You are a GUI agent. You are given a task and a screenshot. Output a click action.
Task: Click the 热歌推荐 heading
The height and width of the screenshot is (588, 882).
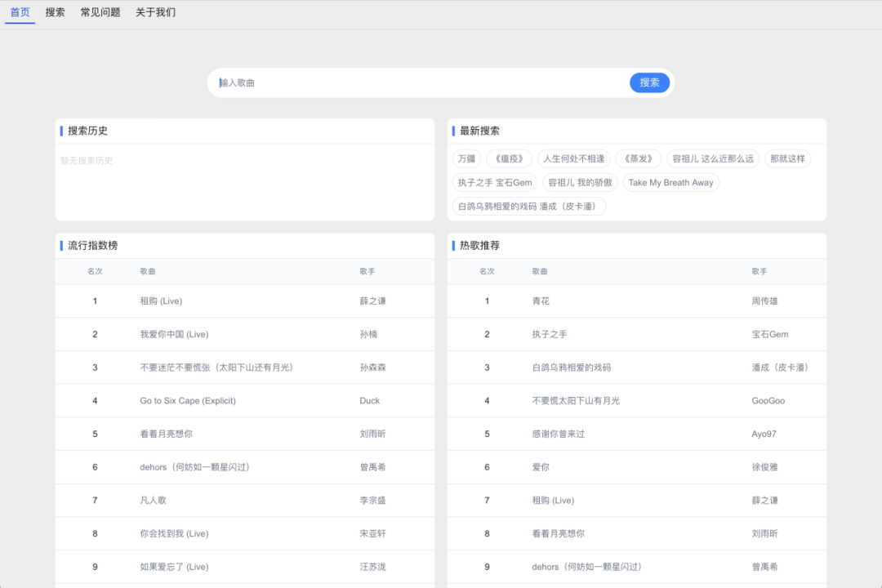(480, 246)
